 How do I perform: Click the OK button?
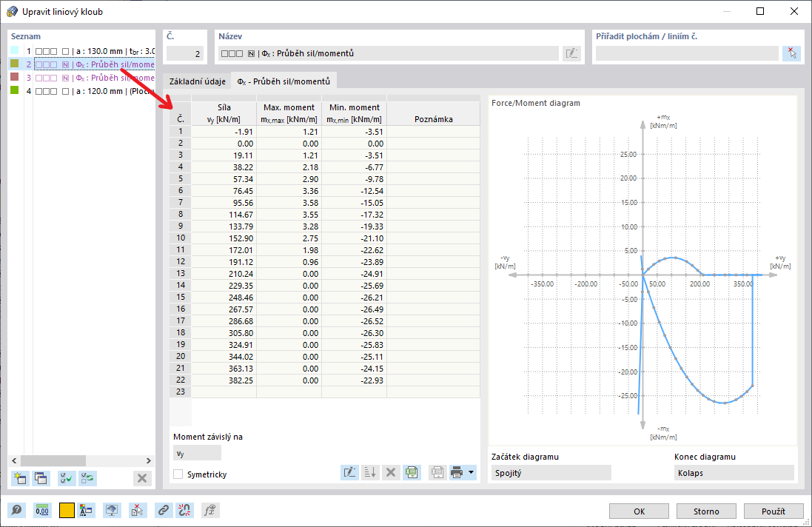pos(639,511)
